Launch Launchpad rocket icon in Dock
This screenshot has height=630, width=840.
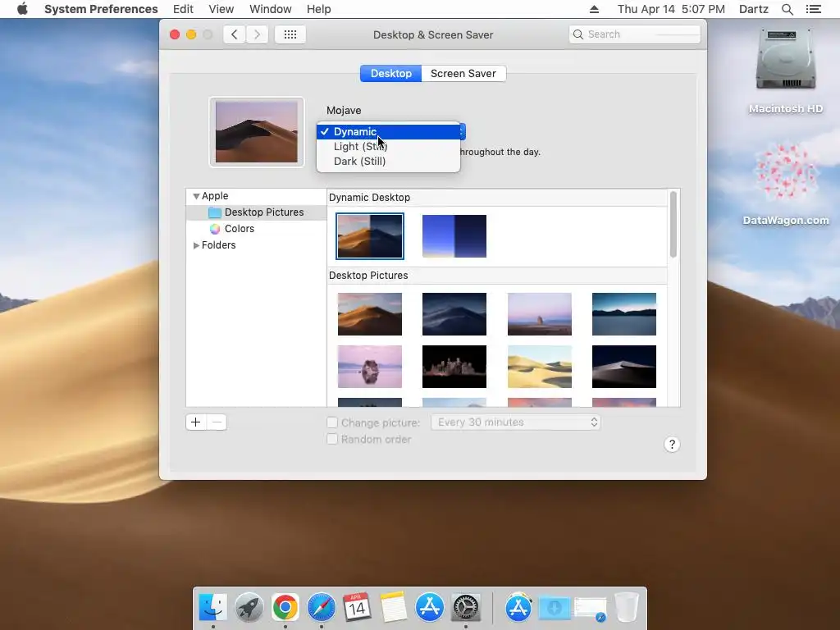249,608
